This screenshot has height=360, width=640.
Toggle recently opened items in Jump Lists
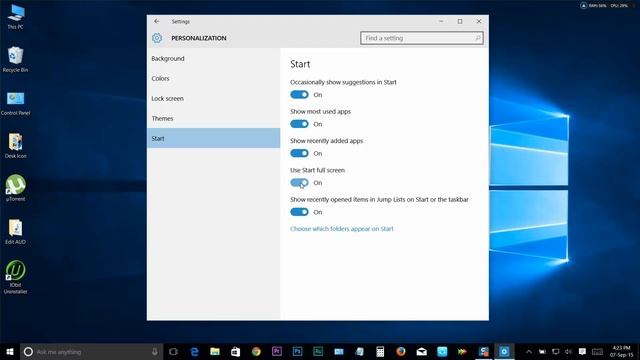tap(299, 212)
